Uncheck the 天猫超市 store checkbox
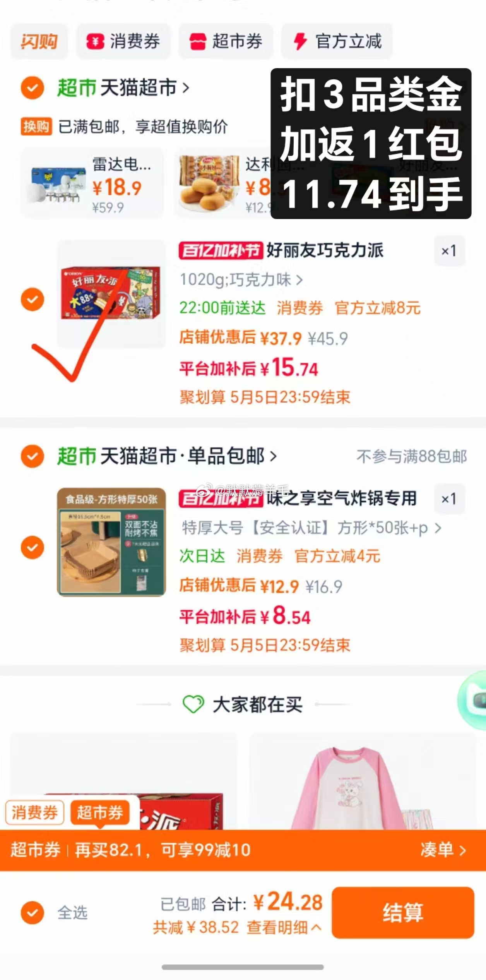Image resolution: width=486 pixels, height=980 pixels. pos(33,88)
